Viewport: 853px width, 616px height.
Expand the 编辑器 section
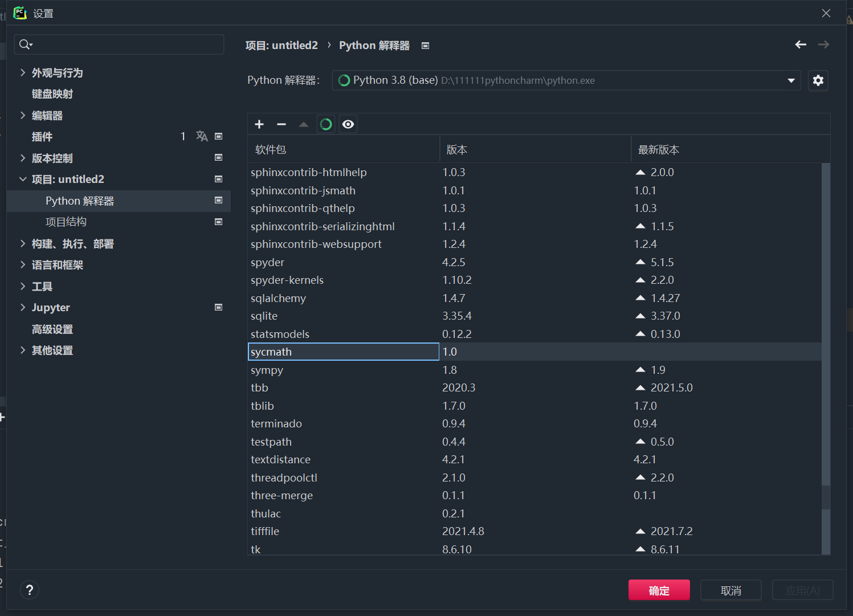pos(23,115)
